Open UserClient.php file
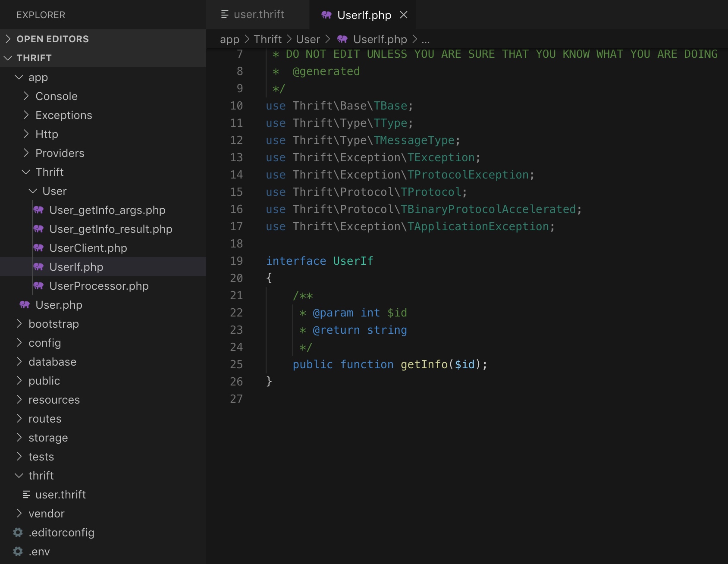This screenshot has width=728, height=564. [103, 248]
